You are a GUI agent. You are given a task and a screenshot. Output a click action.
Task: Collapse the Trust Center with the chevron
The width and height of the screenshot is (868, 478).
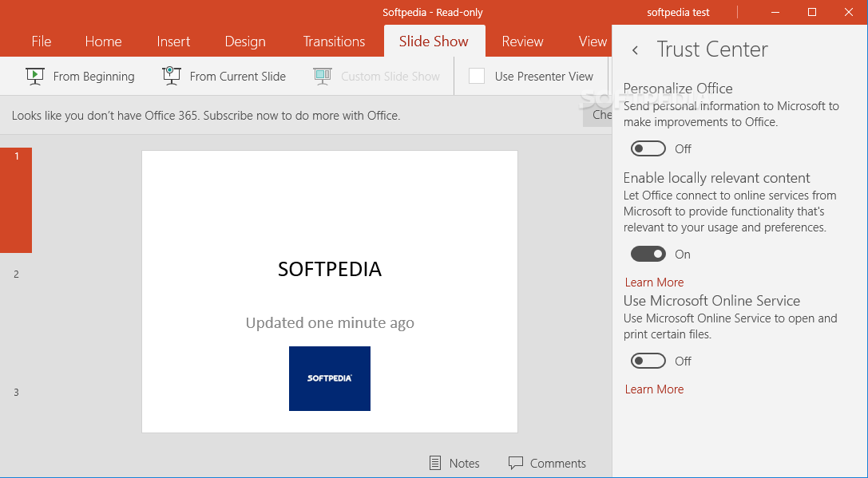pyautogui.click(x=635, y=49)
